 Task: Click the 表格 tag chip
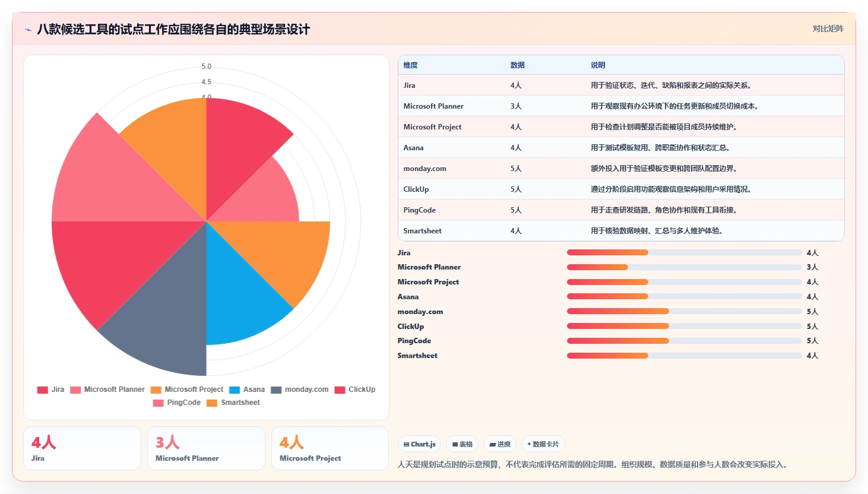[x=462, y=444]
